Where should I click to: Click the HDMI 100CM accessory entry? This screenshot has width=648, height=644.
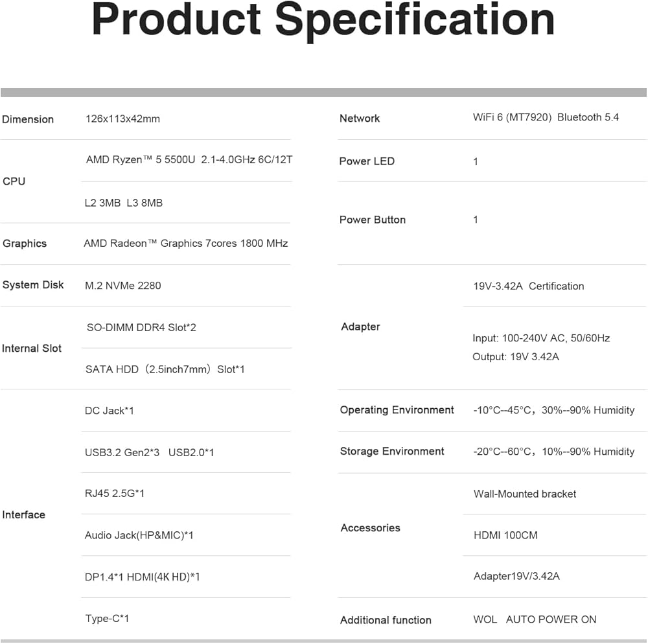pyautogui.click(x=505, y=535)
